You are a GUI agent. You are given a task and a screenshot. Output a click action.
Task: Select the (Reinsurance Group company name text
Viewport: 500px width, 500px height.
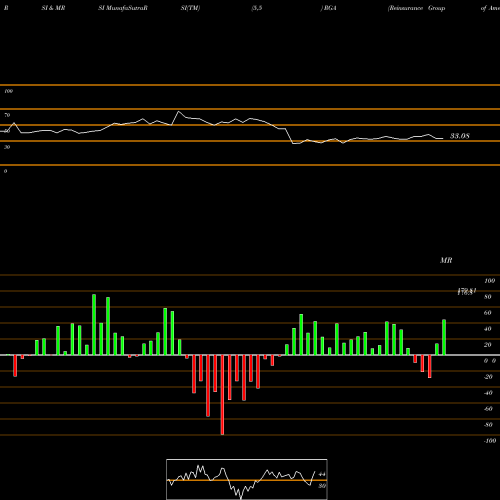pos(417,8)
